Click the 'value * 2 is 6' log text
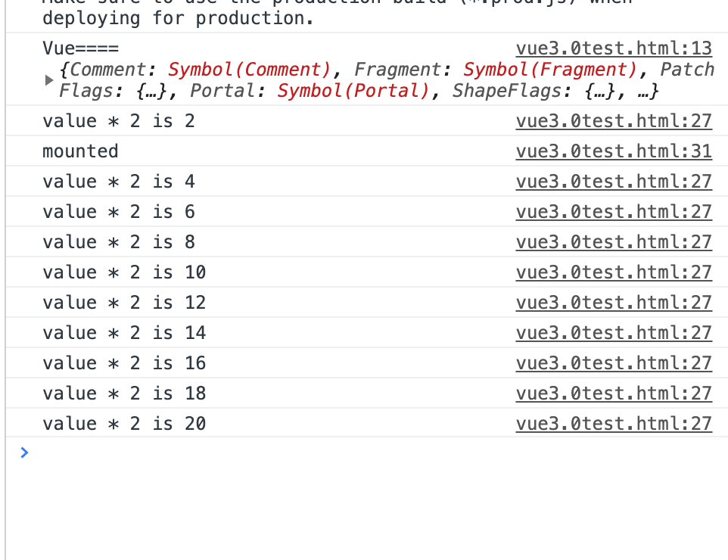Viewport: 728px width, 560px height. coord(118,212)
